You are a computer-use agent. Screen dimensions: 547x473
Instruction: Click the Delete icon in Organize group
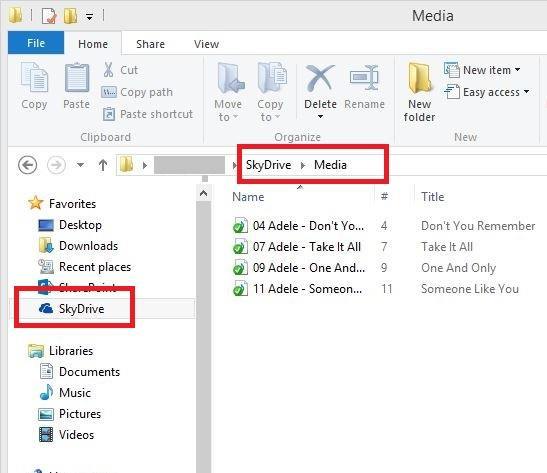point(320,78)
